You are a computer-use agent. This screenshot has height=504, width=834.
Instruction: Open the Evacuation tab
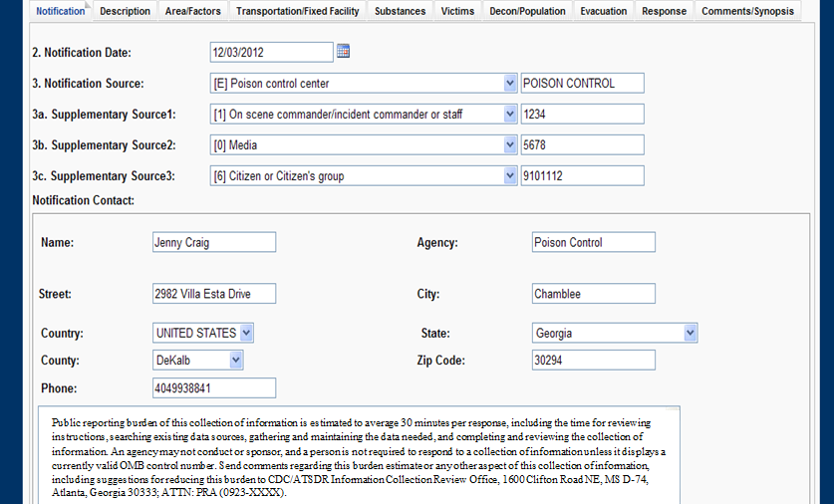604,11
